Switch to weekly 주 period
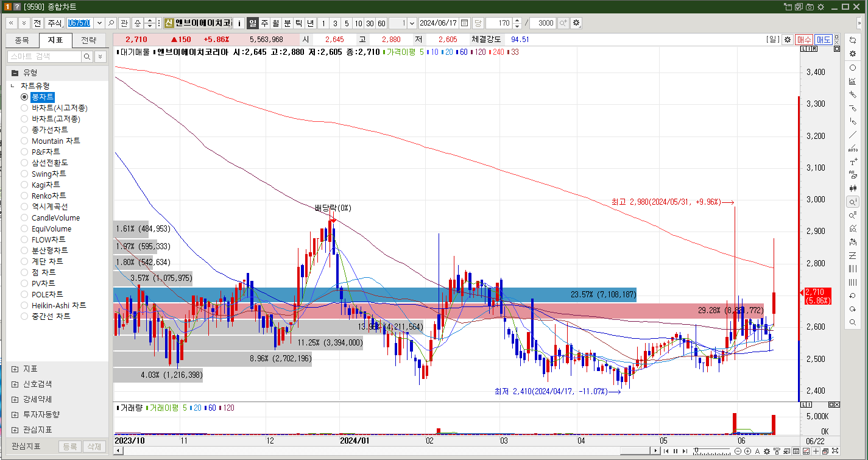The image size is (868, 460). click(264, 23)
